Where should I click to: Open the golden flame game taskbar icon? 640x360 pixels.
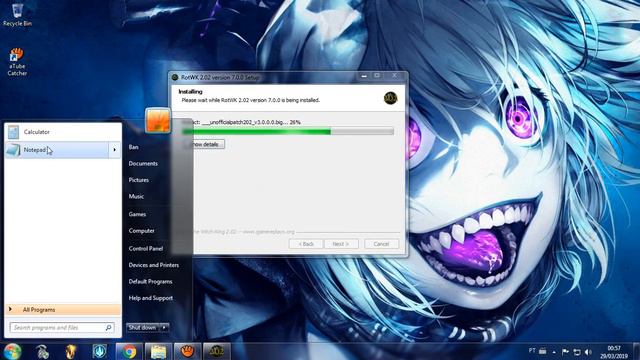(71, 351)
